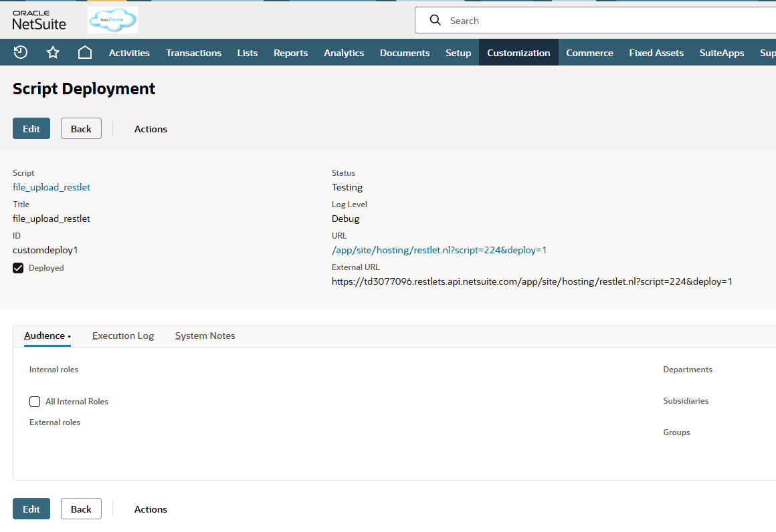Expand the top Actions menu
The width and height of the screenshot is (776, 532).
point(151,129)
